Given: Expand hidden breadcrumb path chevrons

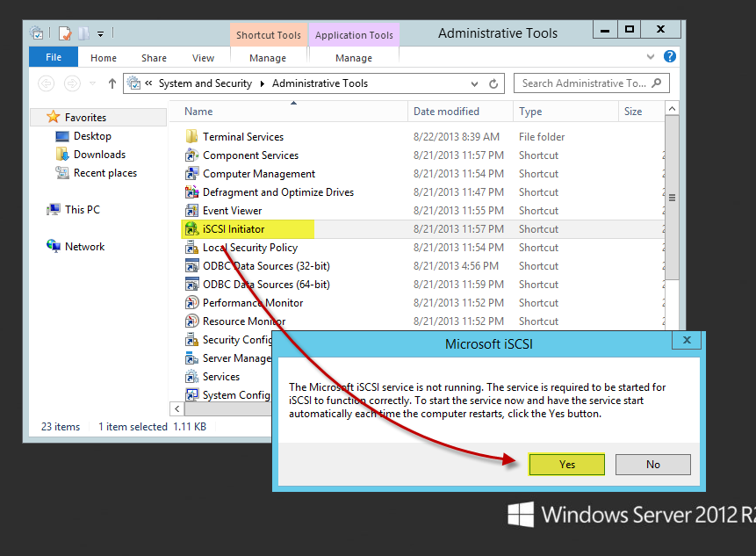Looking at the screenshot, I should (148, 83).
